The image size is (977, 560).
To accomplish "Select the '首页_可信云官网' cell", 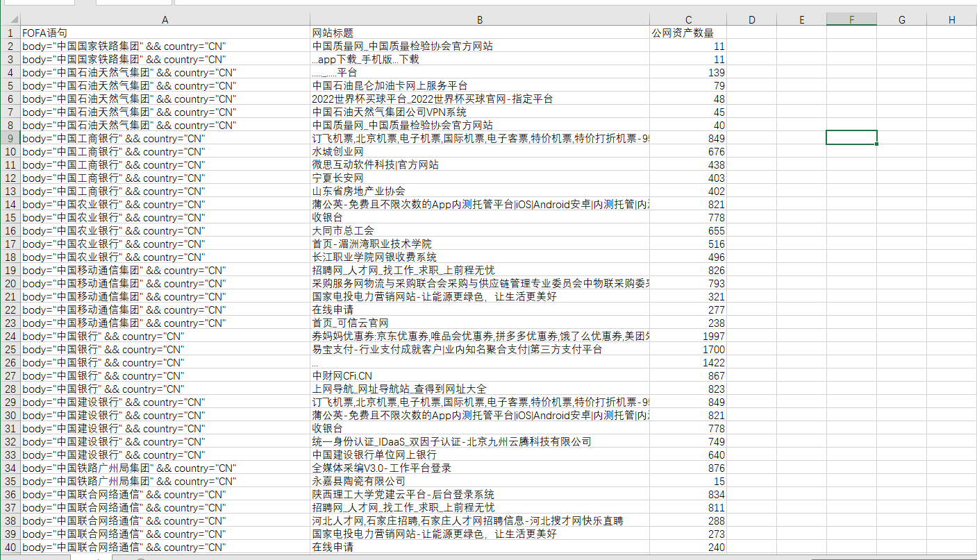I will click(x=480, y=323).
